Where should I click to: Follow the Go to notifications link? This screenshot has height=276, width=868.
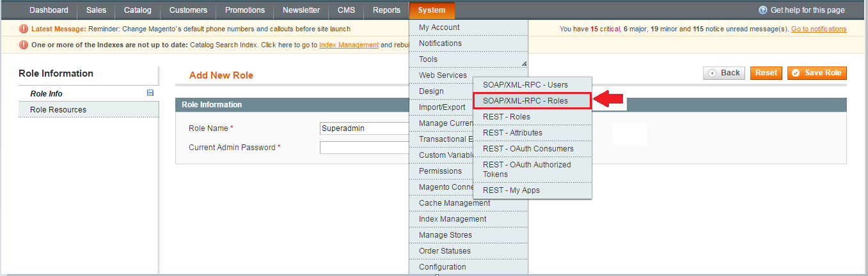(818, 29)
